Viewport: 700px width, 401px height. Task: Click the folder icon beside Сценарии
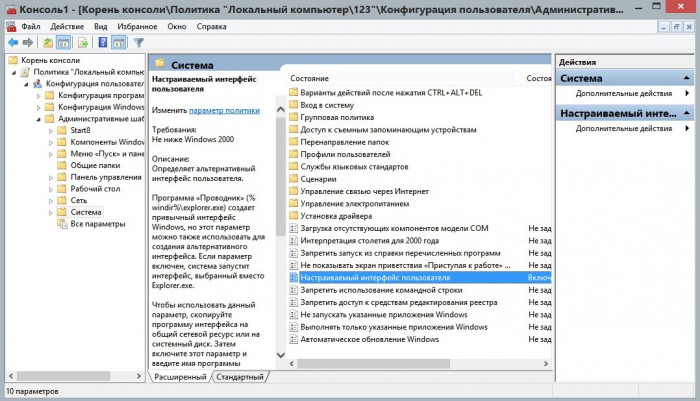293,179
